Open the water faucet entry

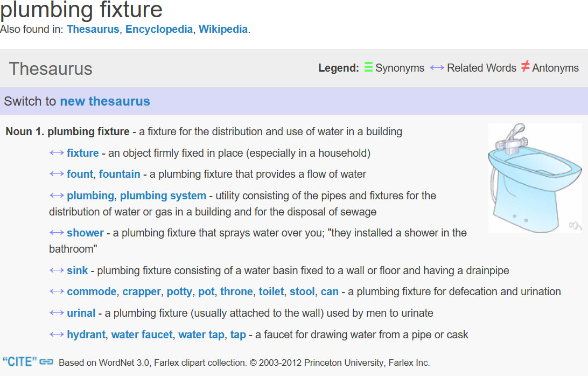pos(142,335)
